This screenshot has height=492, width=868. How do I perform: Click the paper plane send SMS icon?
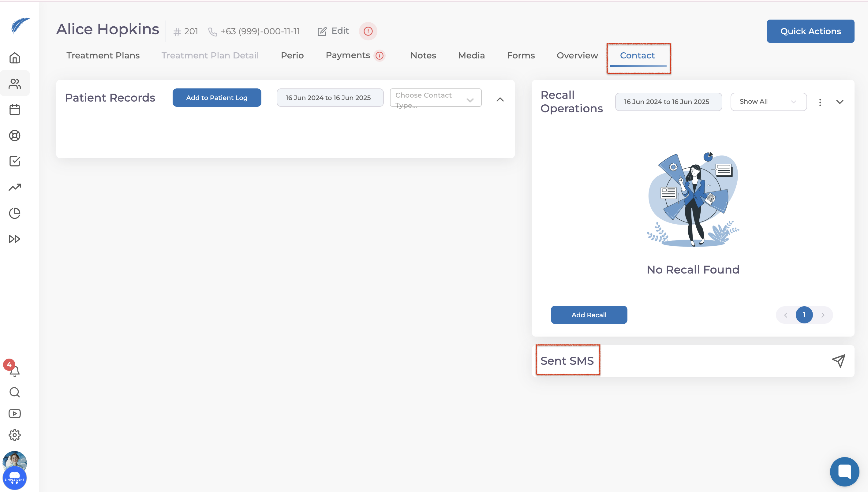click(x=838, y=361)
